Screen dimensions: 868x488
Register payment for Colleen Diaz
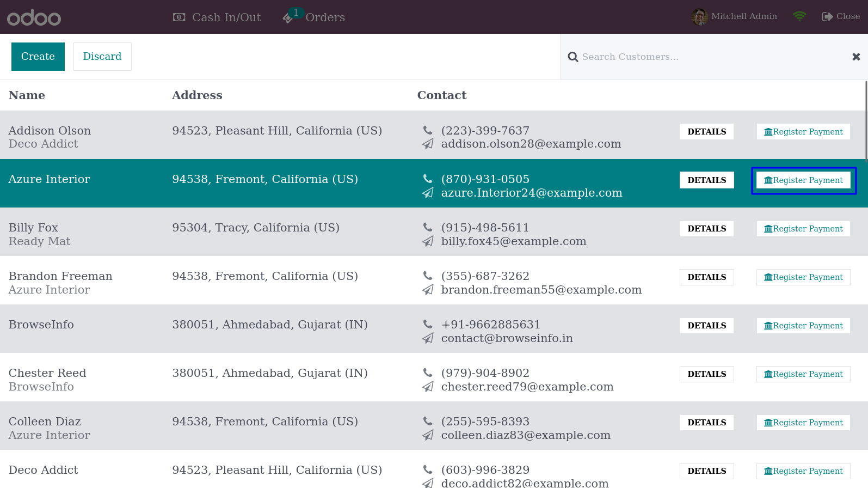[803, 423]
